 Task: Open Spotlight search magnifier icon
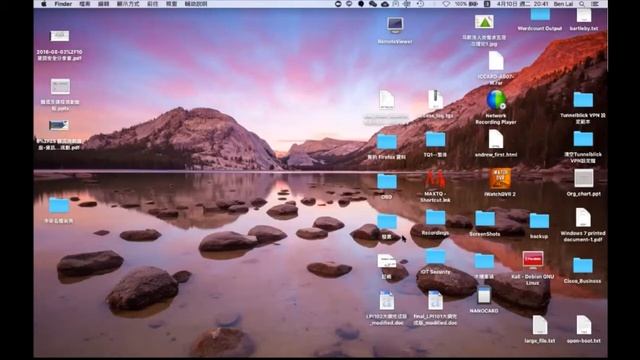click(x=582, y=4)
